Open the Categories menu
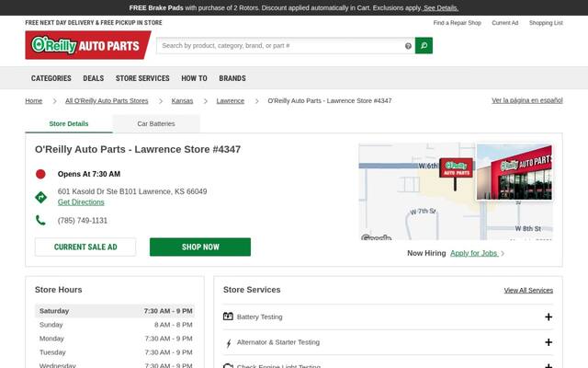 (51, 78)
